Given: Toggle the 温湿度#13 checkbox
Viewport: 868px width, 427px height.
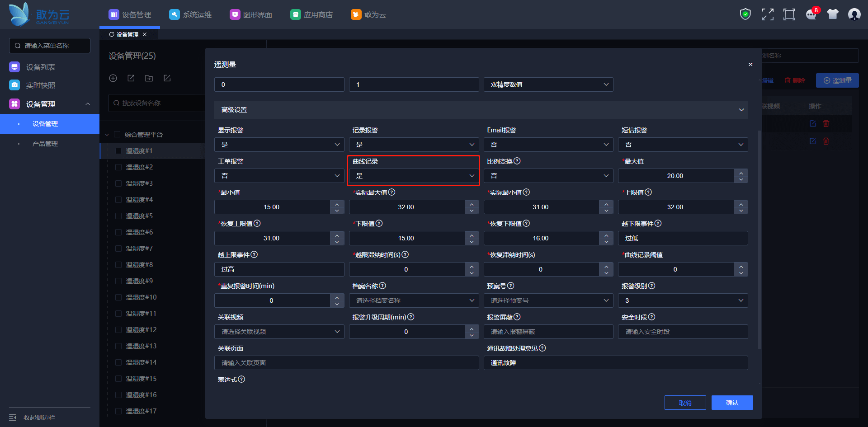Looking at the screenshot, I should click(118, 346).
